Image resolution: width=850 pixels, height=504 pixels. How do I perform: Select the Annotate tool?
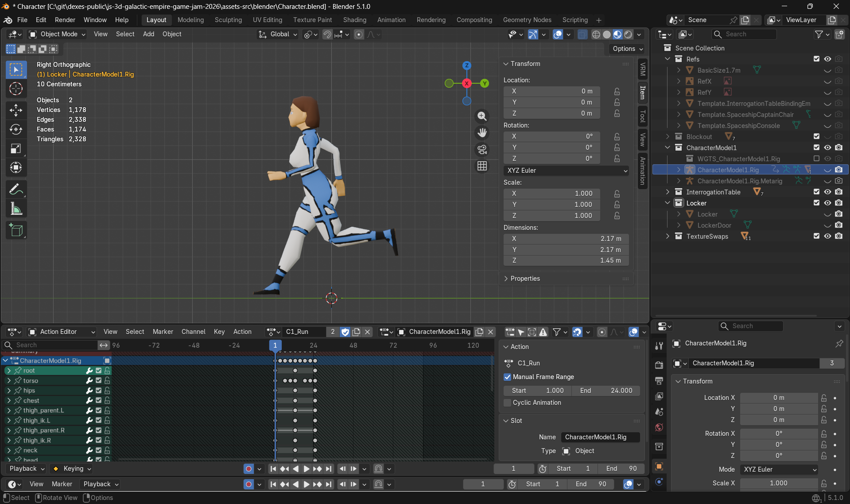tap(16, 189)
